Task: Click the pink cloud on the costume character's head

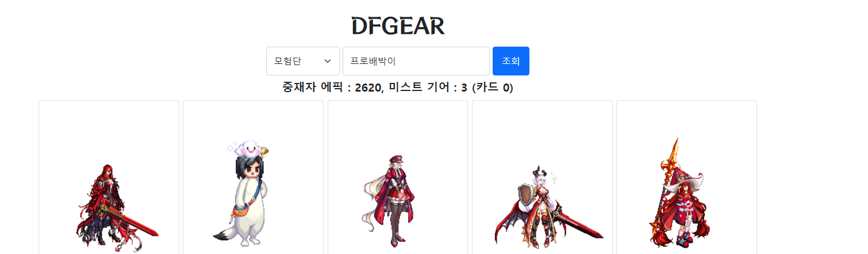Action: point(247,149)
